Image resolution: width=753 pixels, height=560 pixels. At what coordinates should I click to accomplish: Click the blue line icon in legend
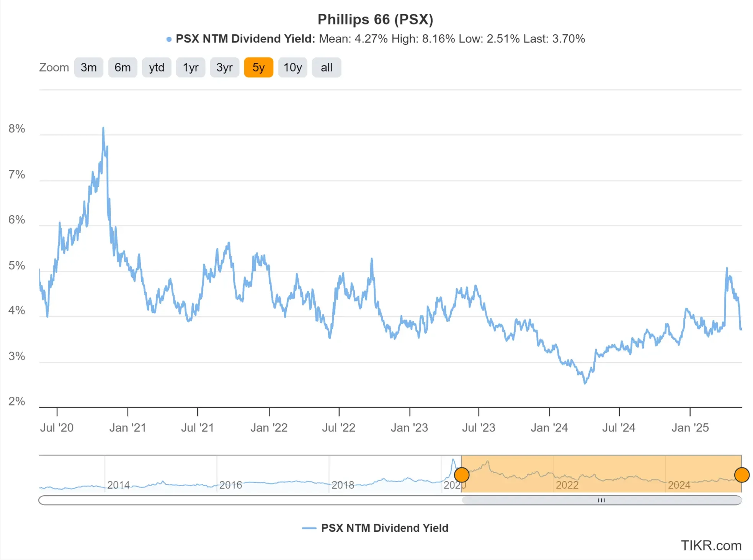[x=309, y=528]
